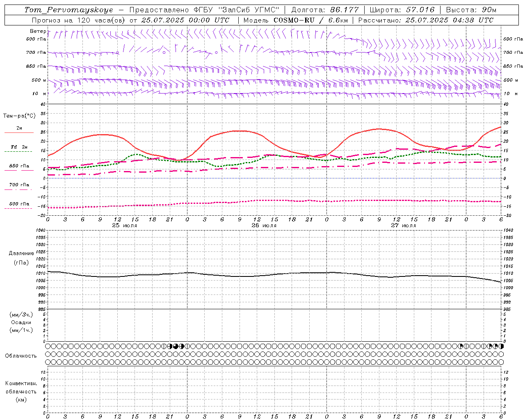Click the 26 июля date label

pyautogui.click(x=264, y=226)
